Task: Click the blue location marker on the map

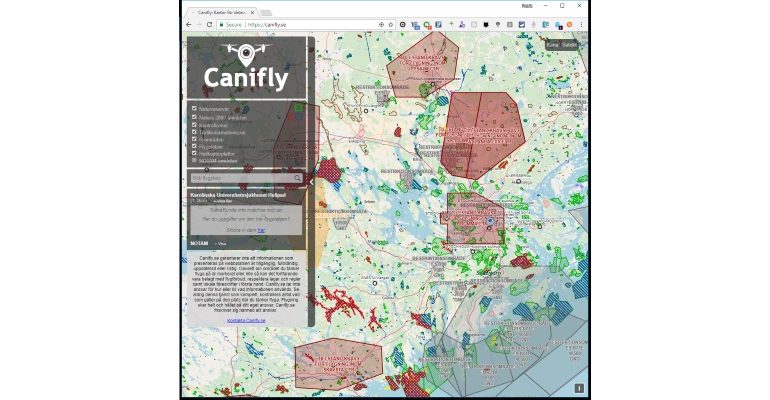Action: click(x=490, y=221)
